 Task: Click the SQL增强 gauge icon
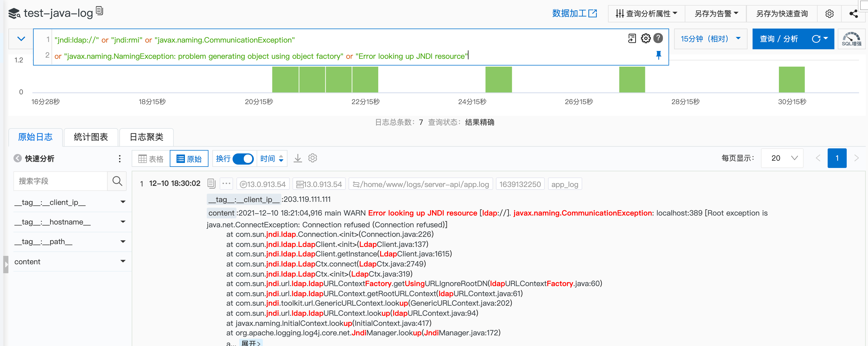[851, 39]
